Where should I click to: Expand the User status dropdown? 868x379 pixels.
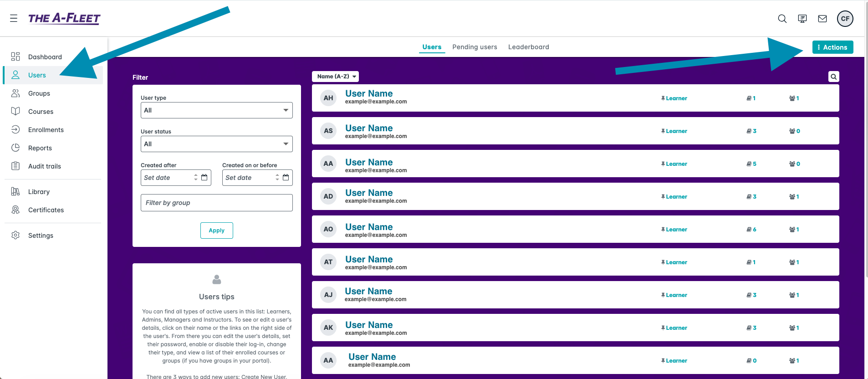coord(216,144)
